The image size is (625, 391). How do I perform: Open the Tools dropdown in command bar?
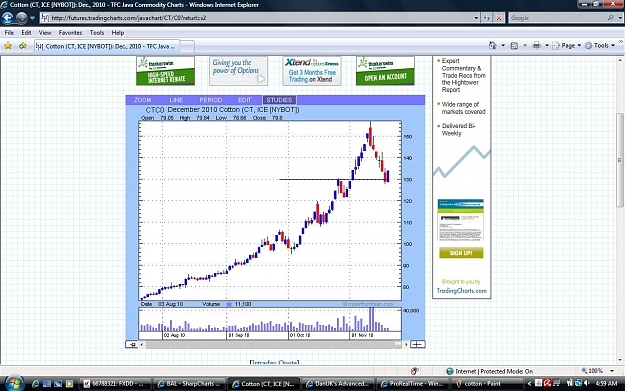coord(600,45)
